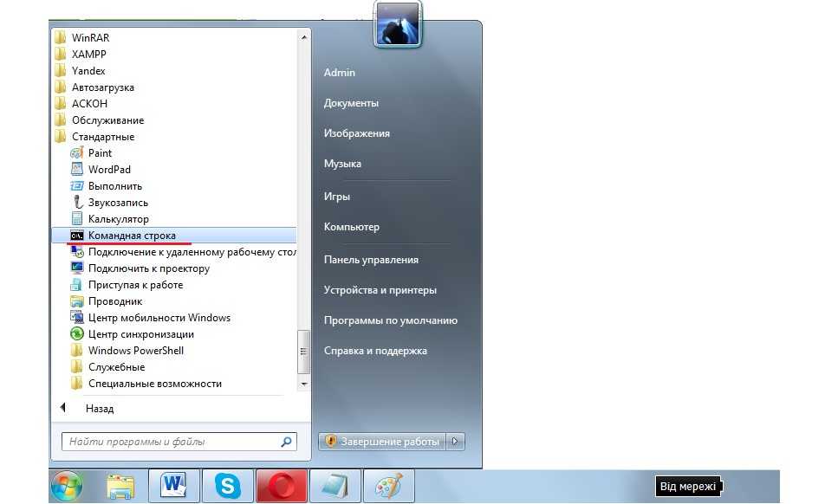This screenshot has height=504, width=825.
Task: Click the Завершение работы button
Action: [x=382, y=442]
